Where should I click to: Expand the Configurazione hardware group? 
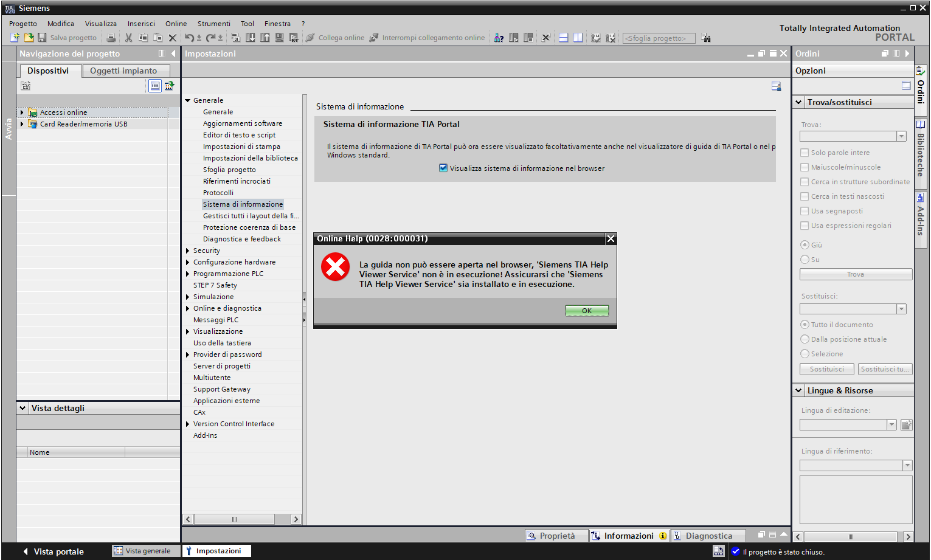click(x=188, y=262)
